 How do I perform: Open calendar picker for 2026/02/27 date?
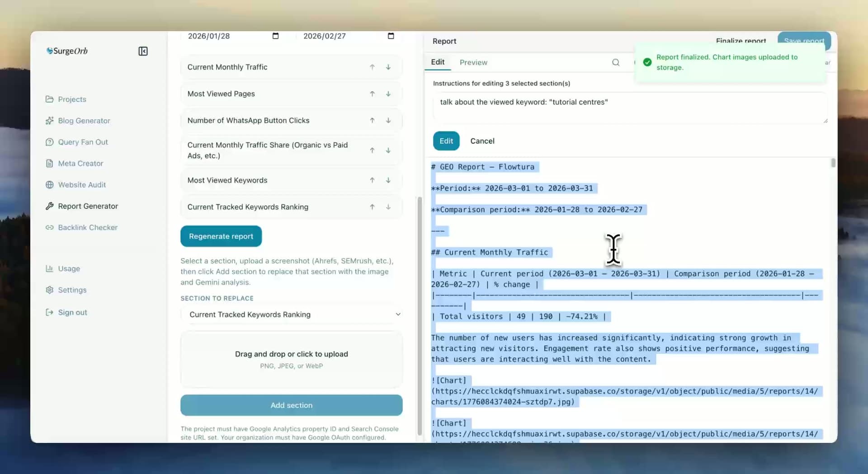391,36
